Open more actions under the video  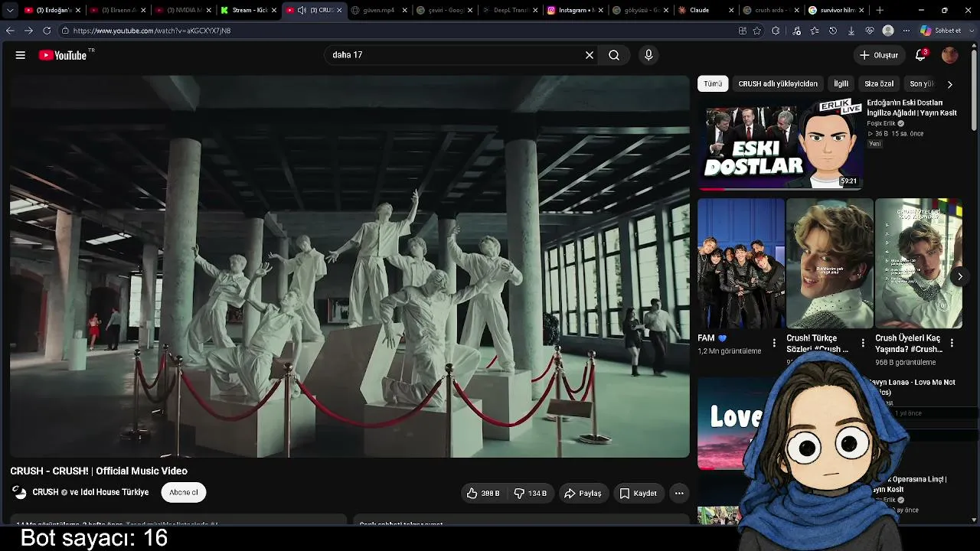[x=679, y=494]
